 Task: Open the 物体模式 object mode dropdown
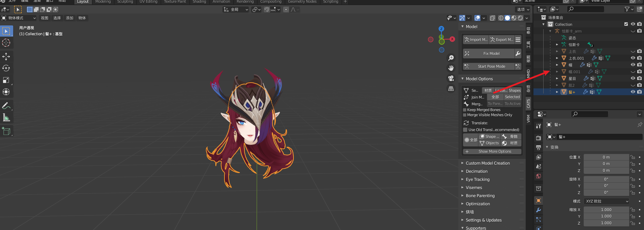pos(19,18)
